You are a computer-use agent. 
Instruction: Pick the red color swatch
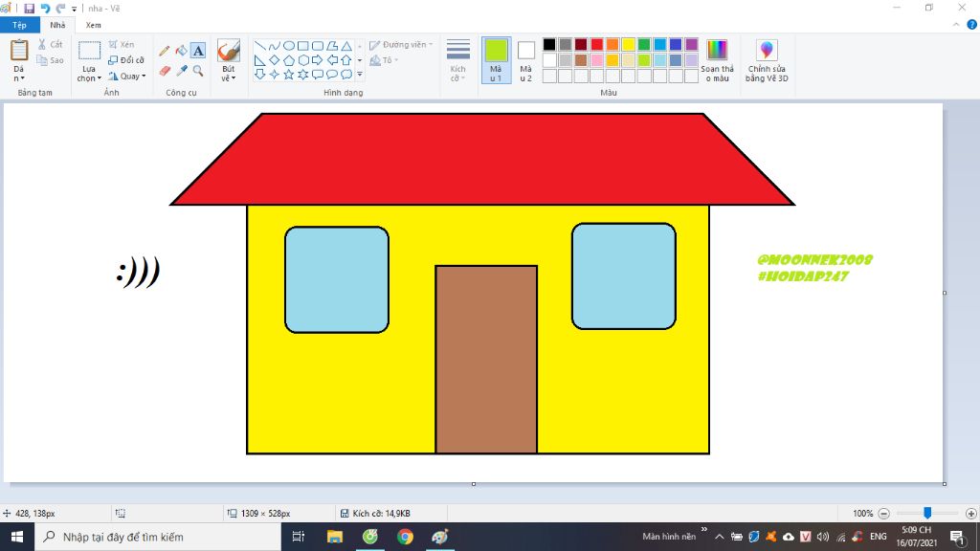(597, 44)
